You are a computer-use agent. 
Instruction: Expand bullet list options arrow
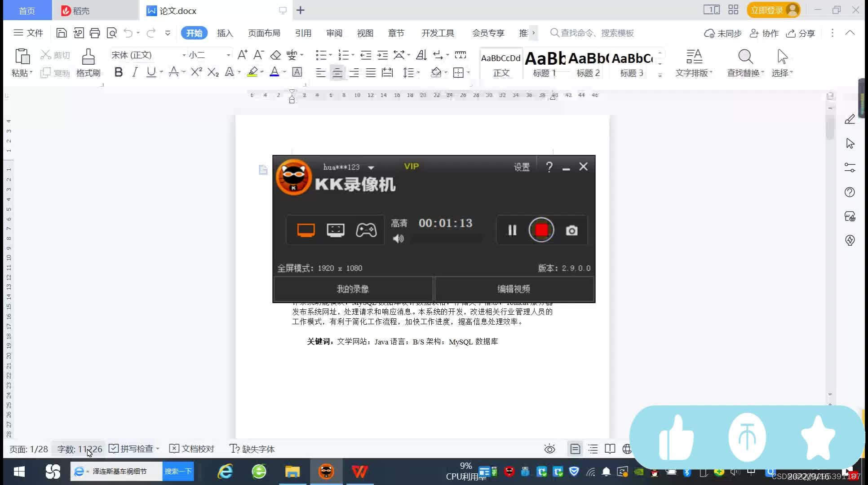331,55
